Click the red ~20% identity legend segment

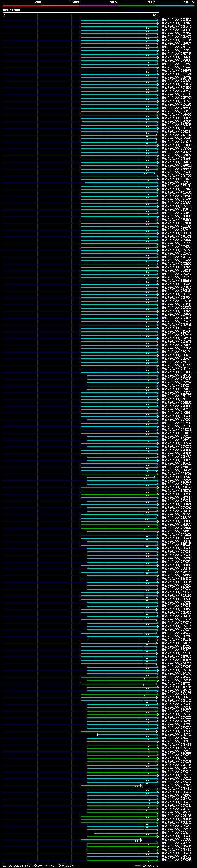pyautogui.click(x=22, y=6)
